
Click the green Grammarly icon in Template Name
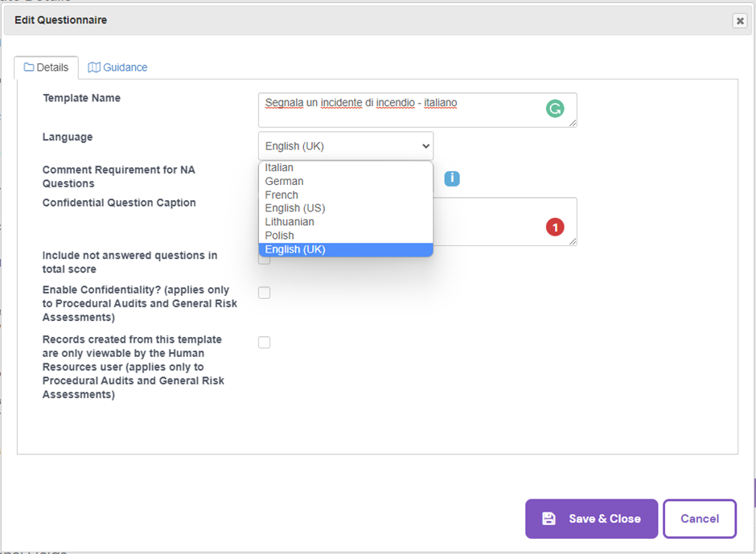click(555, 109)
